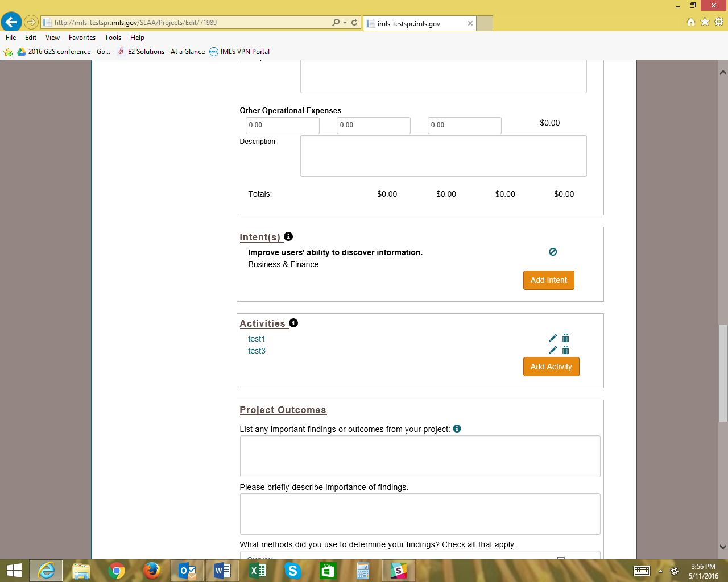Click the Slack system tray icon
Screen dimensions: 728x582
click(675, 571)
